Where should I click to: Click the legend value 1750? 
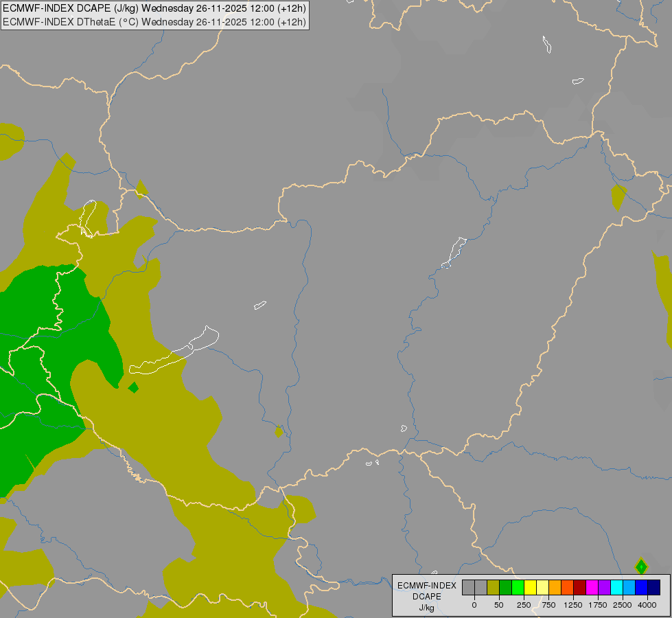point(598,605)
